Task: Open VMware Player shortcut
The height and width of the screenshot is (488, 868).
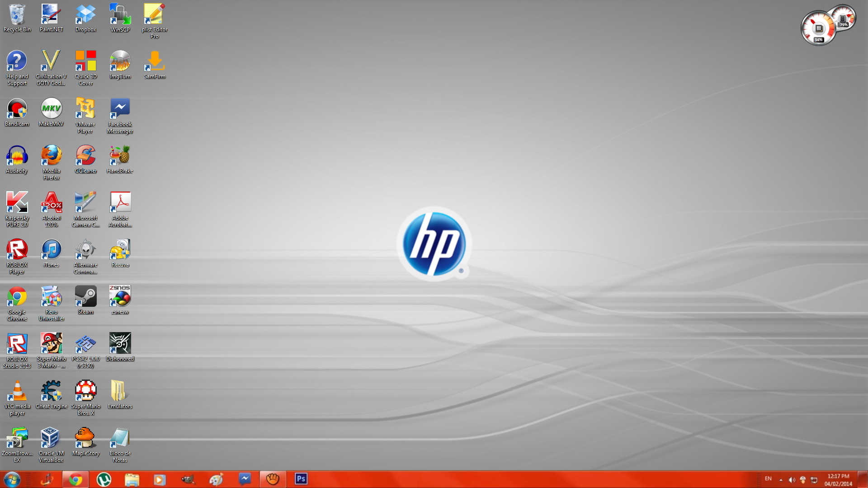Action: pos(85,116)
